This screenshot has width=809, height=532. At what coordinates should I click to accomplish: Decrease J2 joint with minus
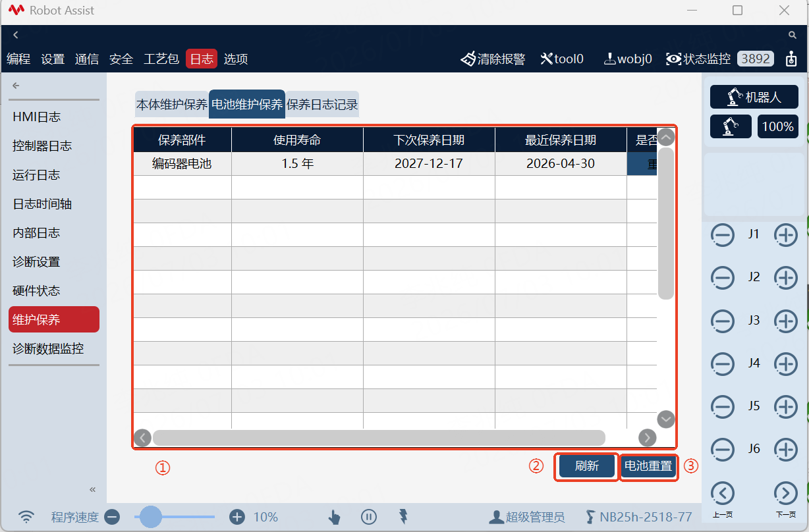pyautogui.click(x=723, y=278)
